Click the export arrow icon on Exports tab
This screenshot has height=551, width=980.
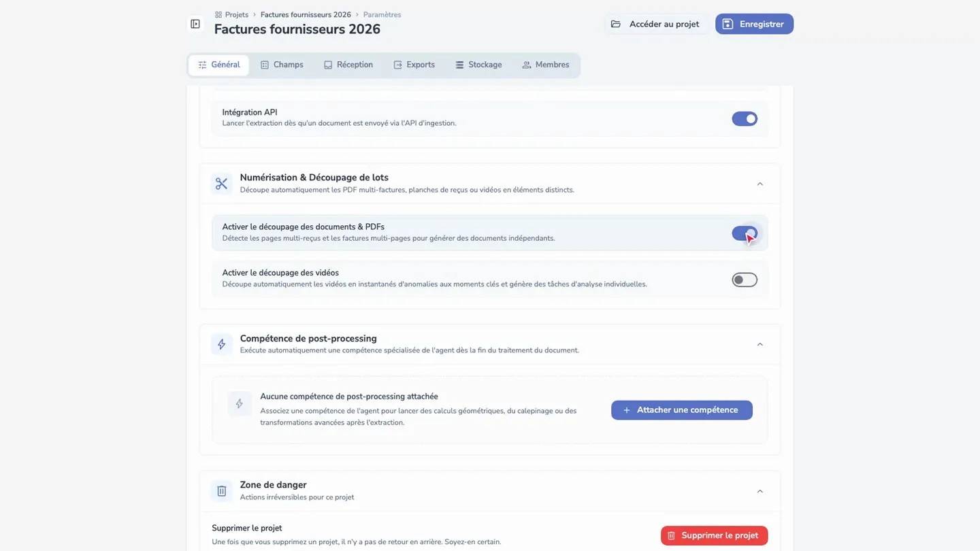(x=398, y=65)
